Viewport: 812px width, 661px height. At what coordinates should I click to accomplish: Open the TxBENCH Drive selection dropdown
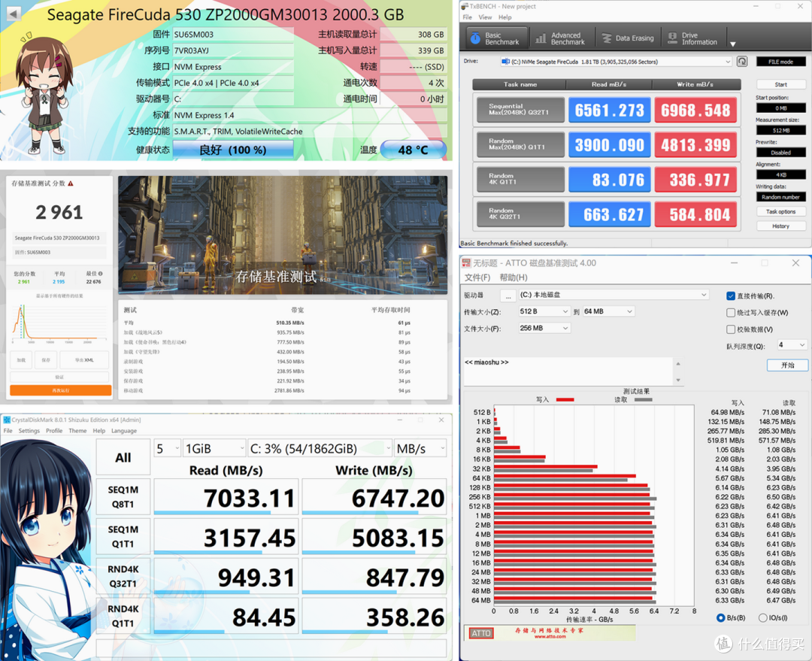click(x=616, y=62)
